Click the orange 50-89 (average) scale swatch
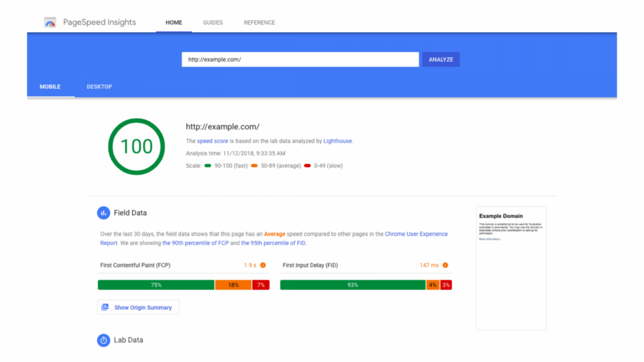Screen dimensions: 644x362 [254, 166]
